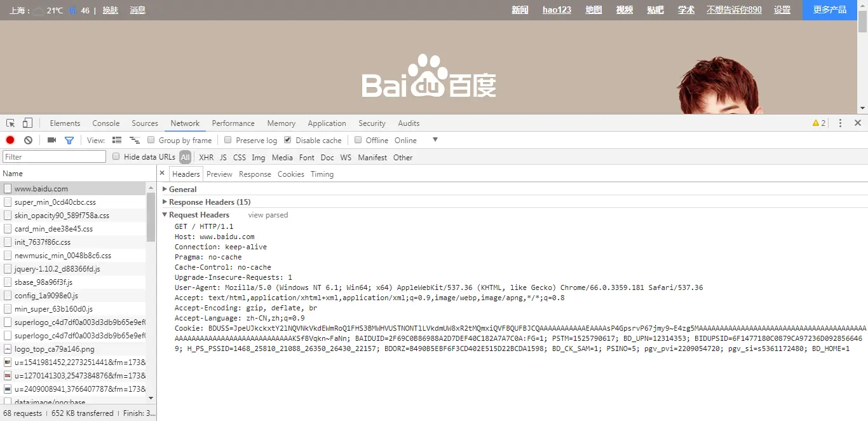Open the hao123 link
The height and width of the screenshot is (421, 868).
coord(557,10)
